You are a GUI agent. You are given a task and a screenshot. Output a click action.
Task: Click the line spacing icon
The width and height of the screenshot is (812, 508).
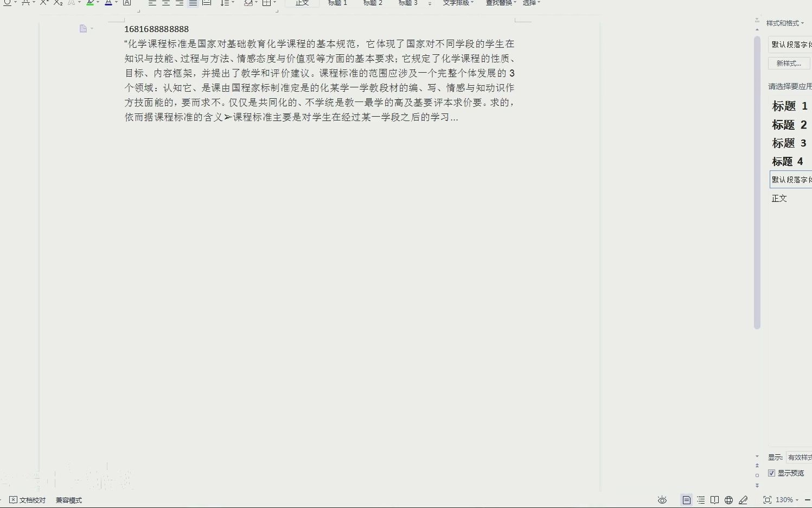coord(225,2)
